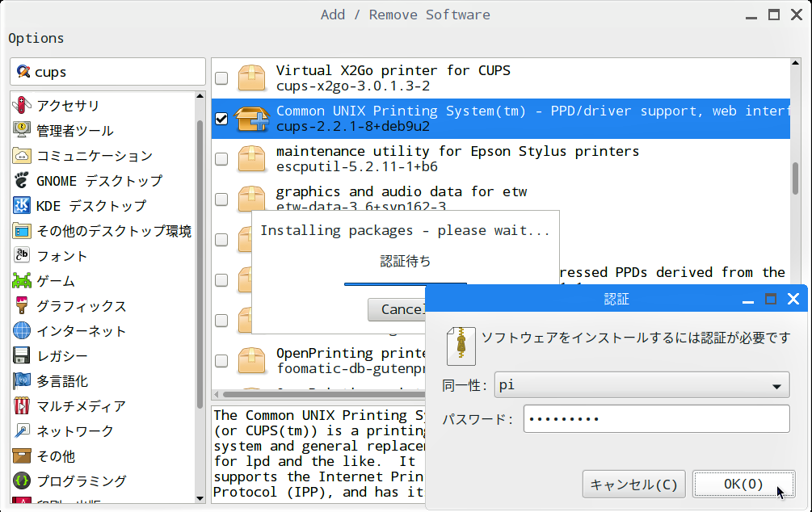
Task: Tick the checkbox left of the PPDs row
Action: 221,279
